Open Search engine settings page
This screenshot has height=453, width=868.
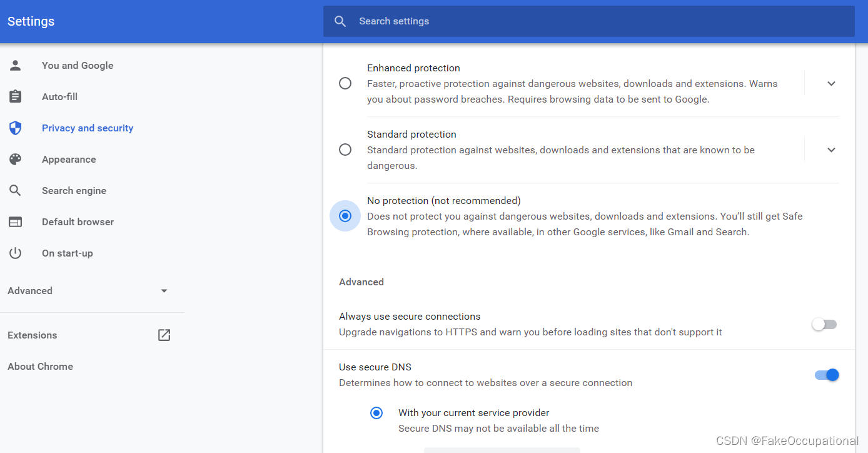74,190
